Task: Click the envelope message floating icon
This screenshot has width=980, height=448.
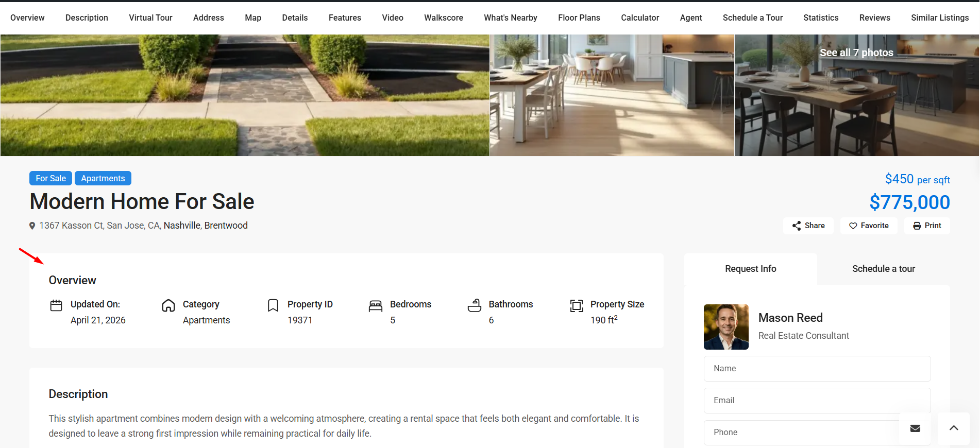Action: pyautogui.click(x=915, y=428)
